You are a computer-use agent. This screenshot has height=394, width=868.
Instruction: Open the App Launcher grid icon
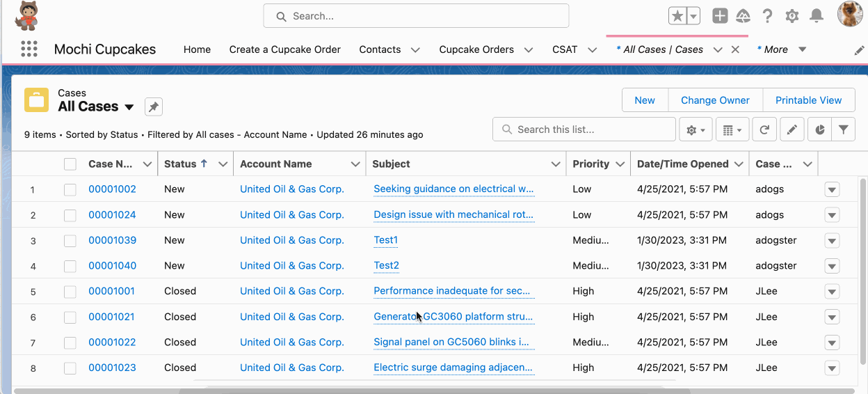point(29,49)
